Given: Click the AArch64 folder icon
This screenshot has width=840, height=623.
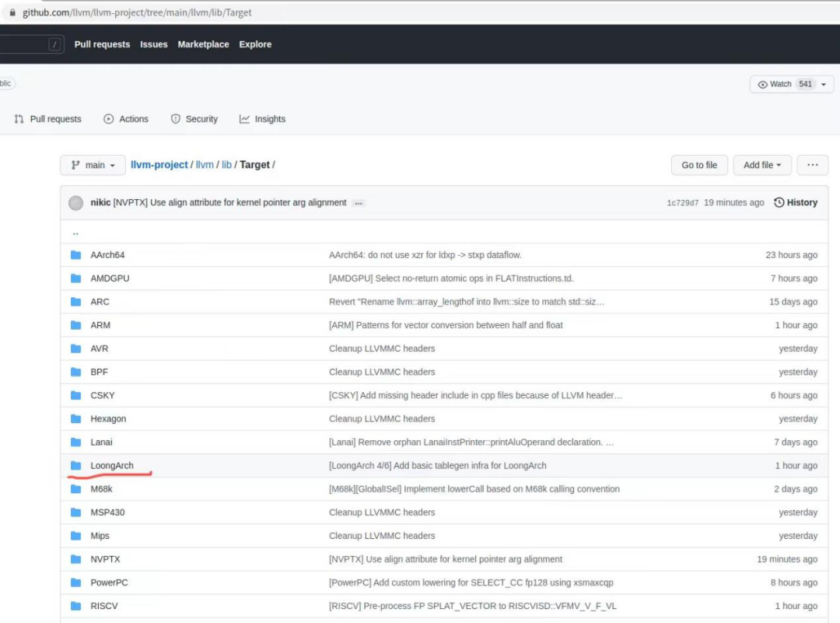Looking at the screenshot, I should coord(75,255).
